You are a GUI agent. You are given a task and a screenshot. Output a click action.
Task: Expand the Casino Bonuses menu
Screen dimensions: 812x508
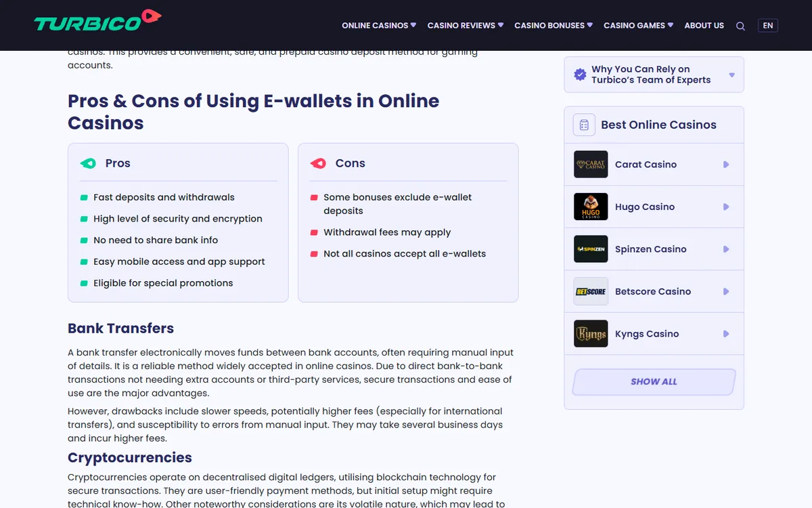(x=554, y=25)
